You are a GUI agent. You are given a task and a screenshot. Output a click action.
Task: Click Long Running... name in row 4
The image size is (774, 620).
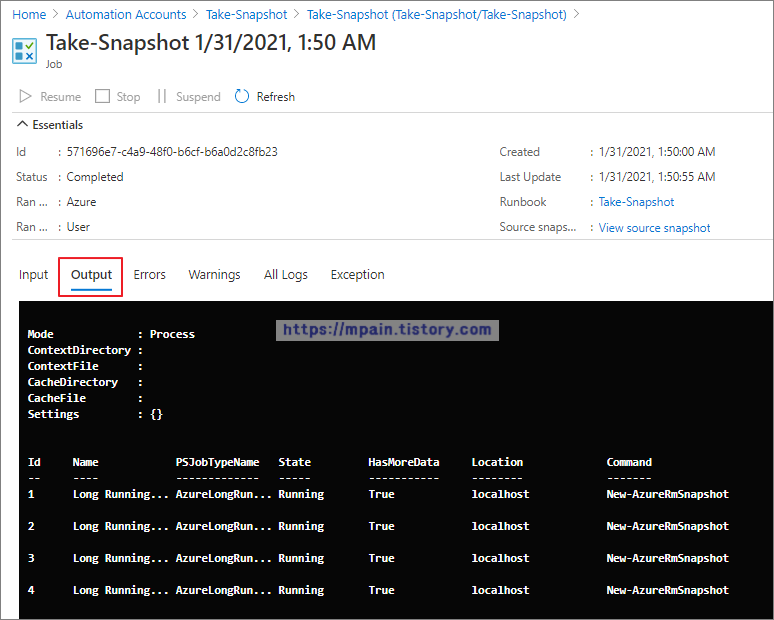pyautogui.click(x=120, y=591)
